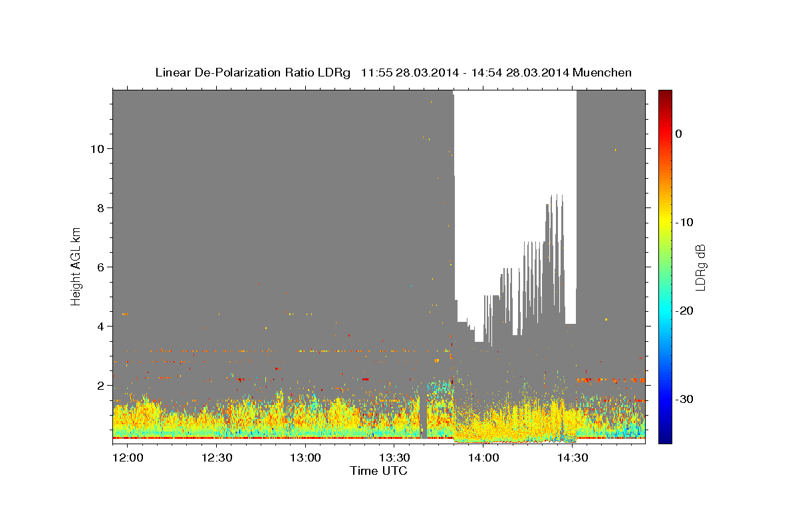
Task: Click the plot title 'Linear De-Polarization Ratio LDRg'
Action: click(253, 72)
